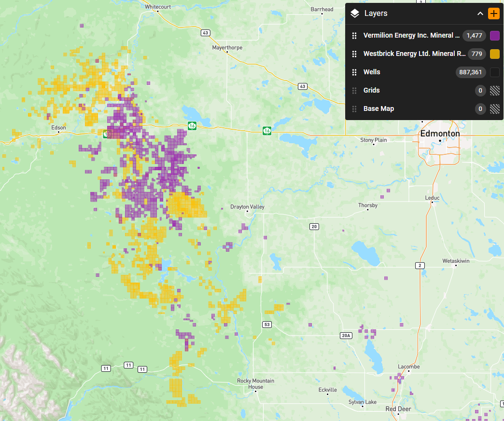This screenshot has width=504, height=421.
Task: Grab drag handle for Vermilion Energy layer
Action: pos(354,36)
